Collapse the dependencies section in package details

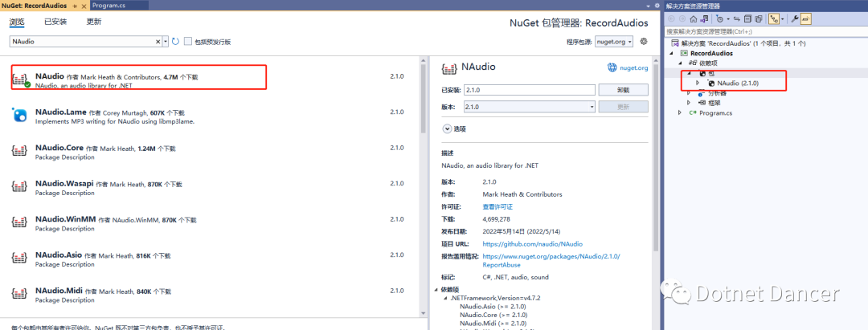click(437, 290)
